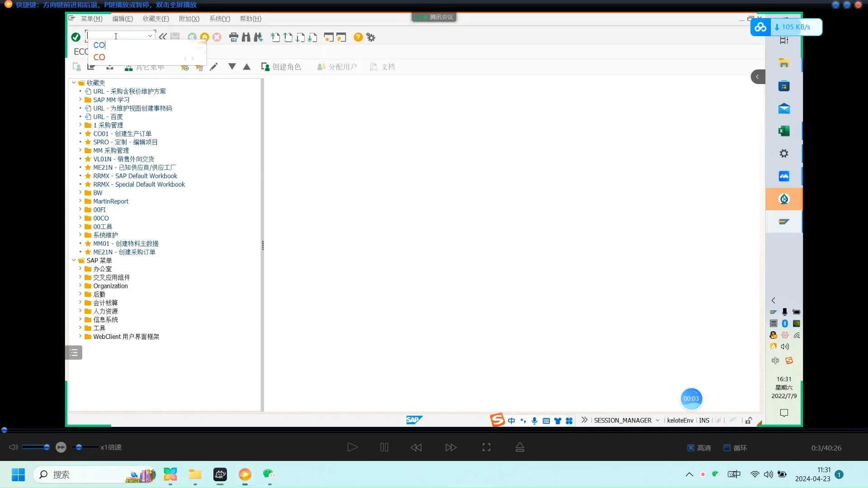Toggle the 高清 HD checkbox
The height and width of the screenshot is (488, 868).
click(691, 448)
